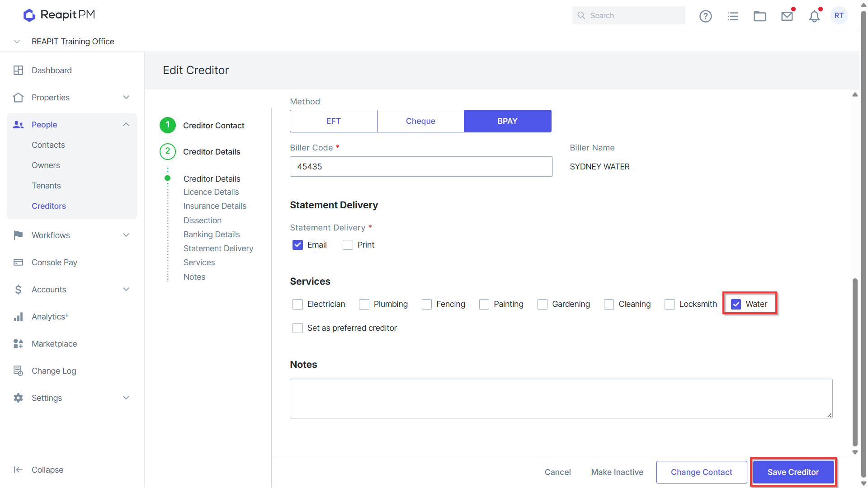
Task: Select the EFT payment method tab
Action: pos(334,121)
